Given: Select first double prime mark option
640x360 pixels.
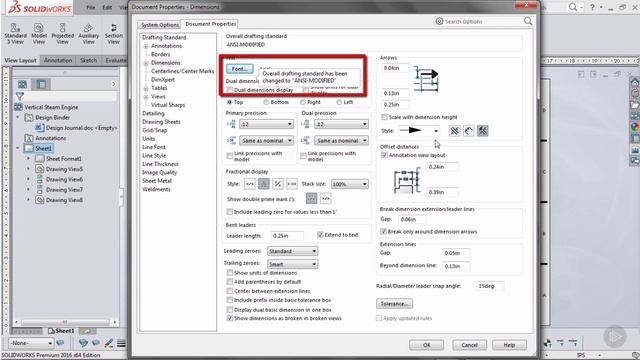Looking at the screenshot, I should [x=311, y=199].
